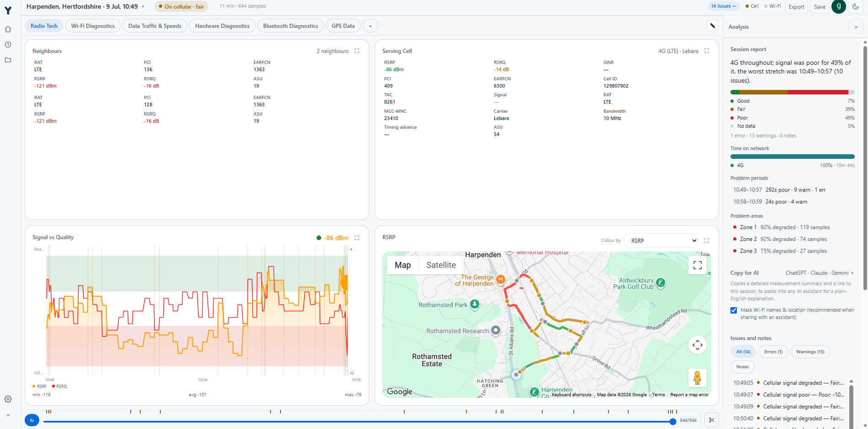Toggle dark mode moon icon
Viewport: 868px width, 429px height.
856,6
